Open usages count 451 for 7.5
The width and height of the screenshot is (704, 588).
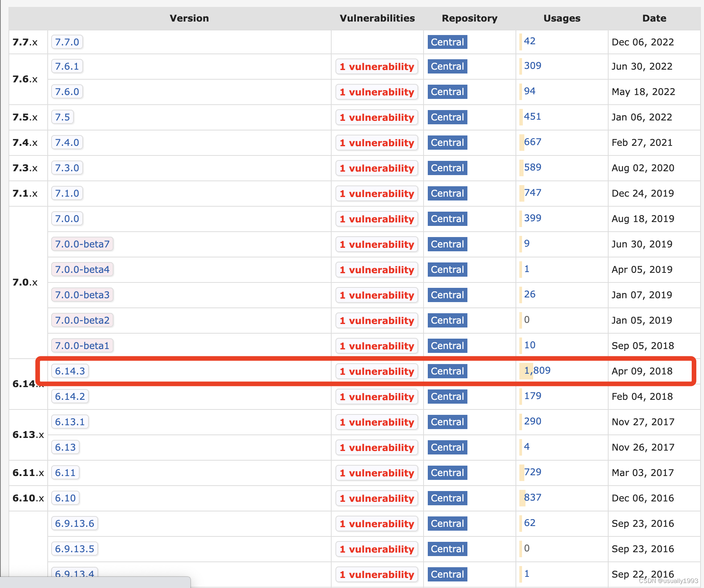point(533,117)
